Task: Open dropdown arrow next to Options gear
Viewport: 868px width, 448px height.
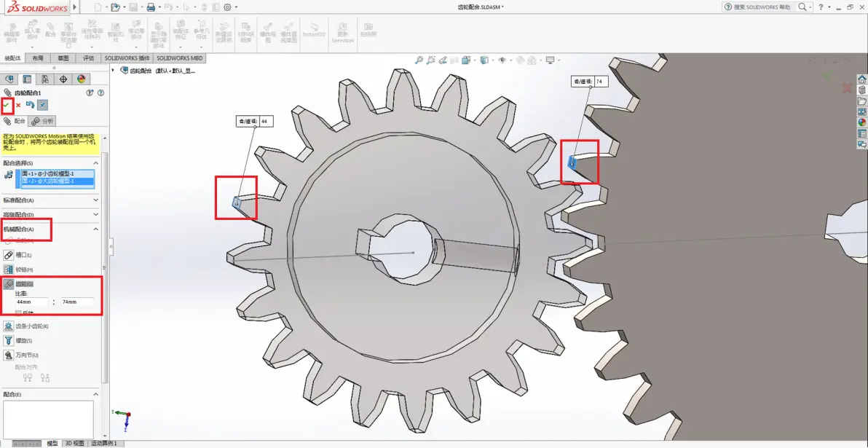Action: [237, 7]
